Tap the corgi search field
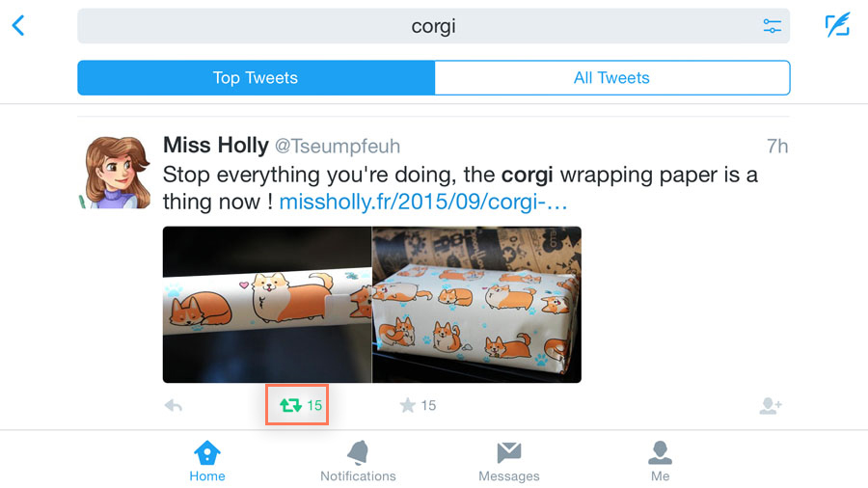The image size is (868, 488). click(x=433, y=26)
